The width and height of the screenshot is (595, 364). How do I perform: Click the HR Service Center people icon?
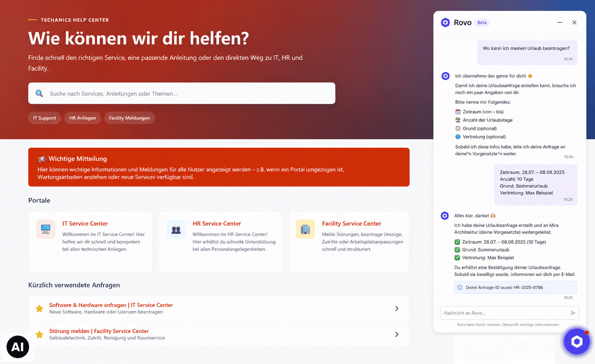tap(176, 230)
